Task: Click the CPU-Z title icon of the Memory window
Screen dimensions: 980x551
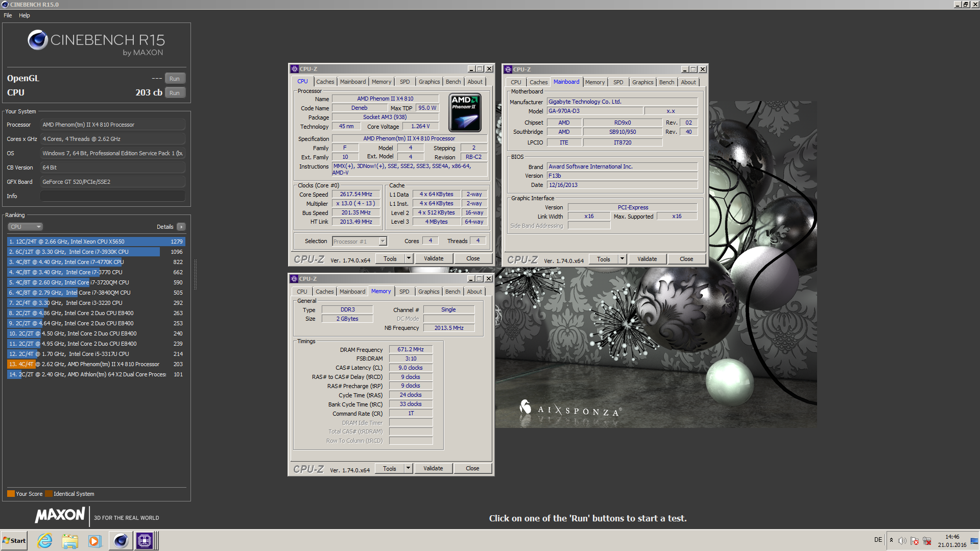Action: (294, 279)
